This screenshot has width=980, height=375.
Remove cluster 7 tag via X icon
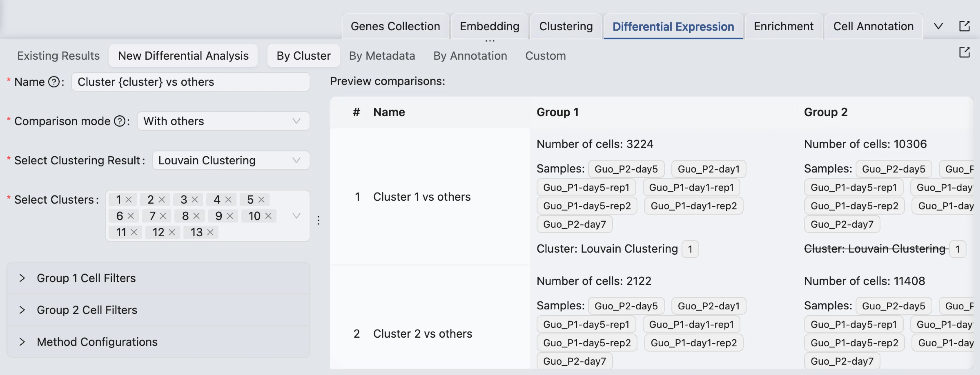click(x=163, y=216)
